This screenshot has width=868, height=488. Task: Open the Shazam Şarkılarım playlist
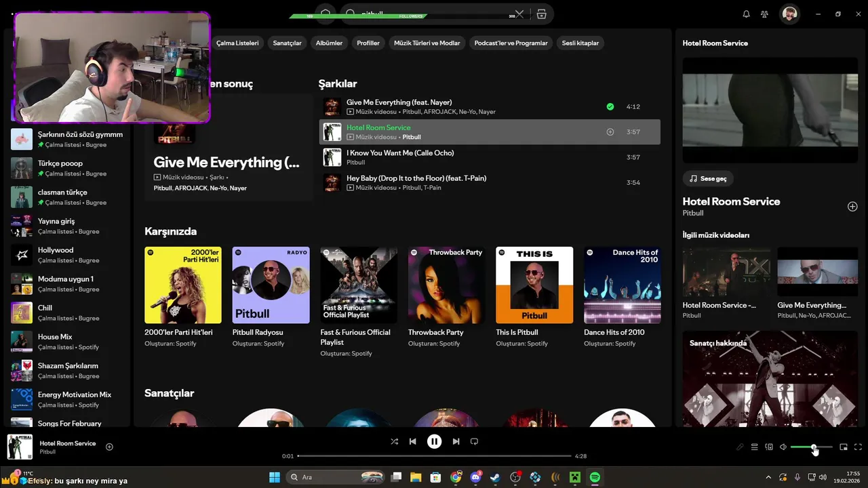pos(67,371)
